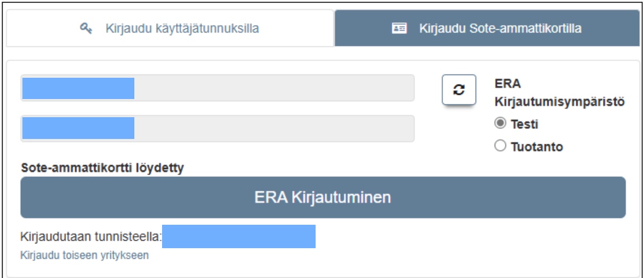The image size is (644, 278).
Task: Follow the Kirjaudu toiseen yritykseen link
Action: click(x=84, y=256)
